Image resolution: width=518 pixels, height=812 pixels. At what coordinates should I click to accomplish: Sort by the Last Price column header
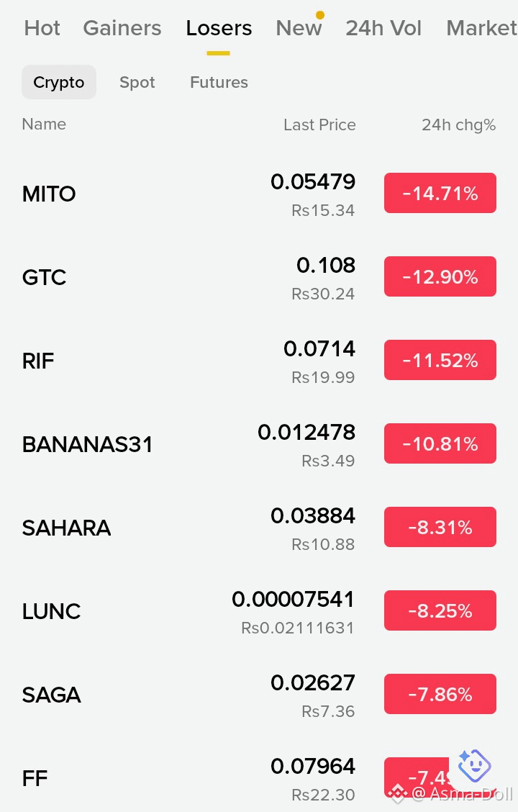[319, 125]
